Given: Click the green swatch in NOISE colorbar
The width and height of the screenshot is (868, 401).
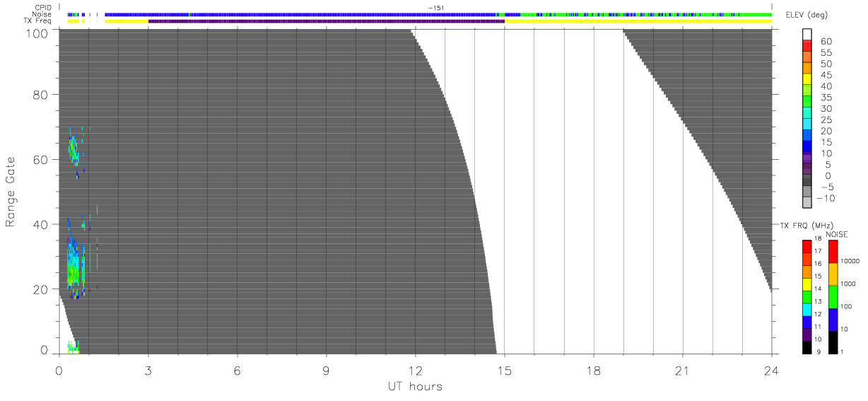Looking at the screenshot, I should 833,297.
